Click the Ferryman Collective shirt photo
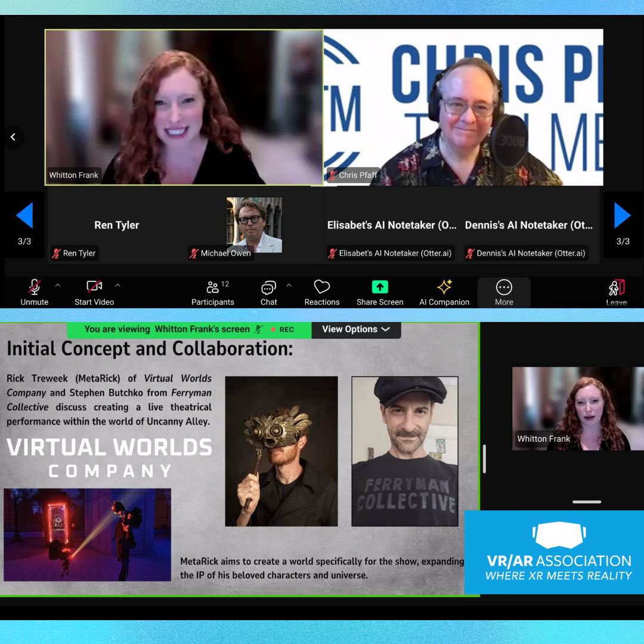Image resolution: width=644 pixels, height=644 pixels. click(x=405, y=451)
